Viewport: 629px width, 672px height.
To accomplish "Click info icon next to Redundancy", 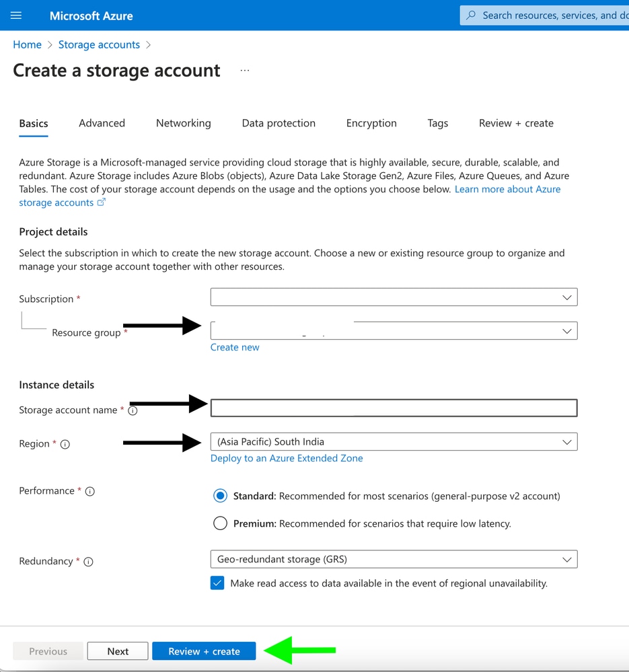I will coord(88,562).
